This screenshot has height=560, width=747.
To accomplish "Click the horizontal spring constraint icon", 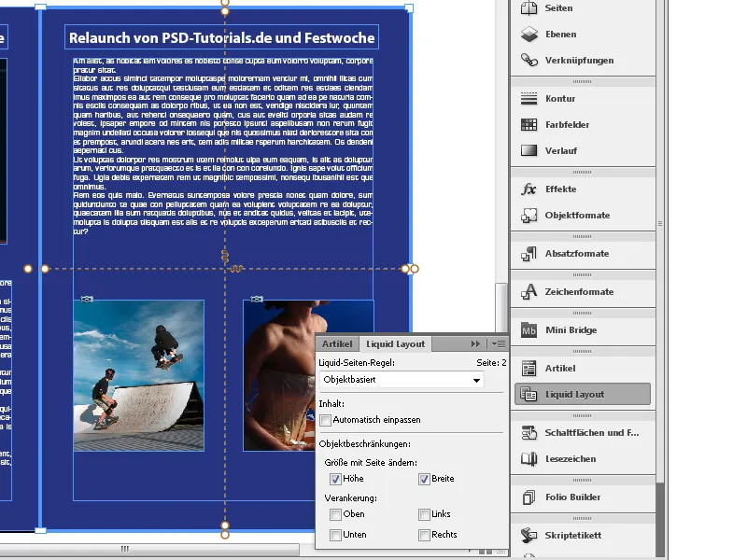I will [236, 269].
